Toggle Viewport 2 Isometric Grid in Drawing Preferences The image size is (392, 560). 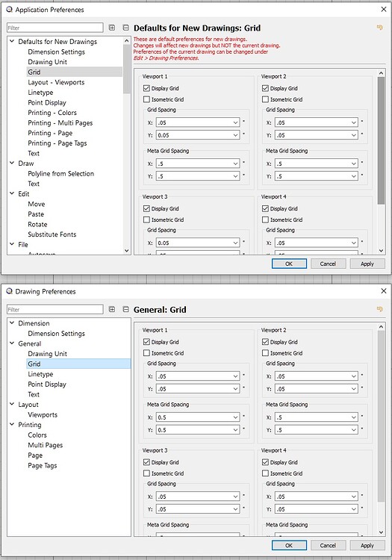[265, 353]
